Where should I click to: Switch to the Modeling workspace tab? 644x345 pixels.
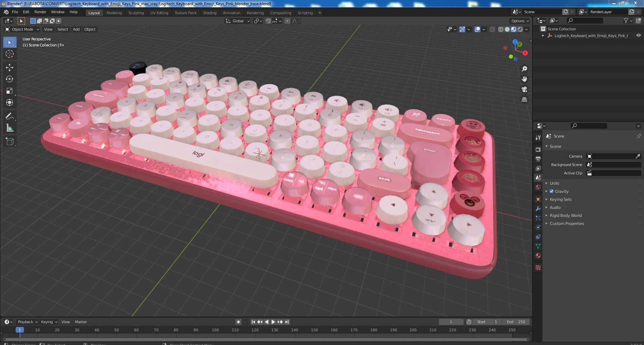click(114, 13)
